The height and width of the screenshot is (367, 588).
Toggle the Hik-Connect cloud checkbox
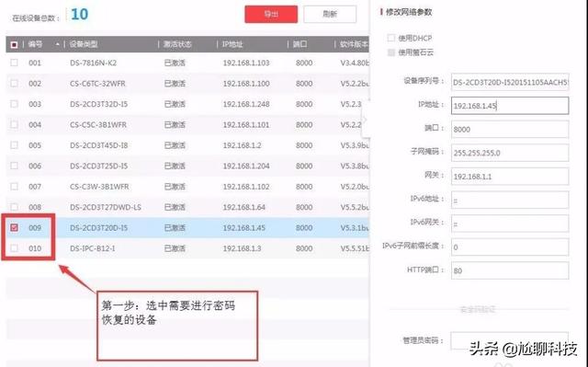[x=391, y=52]
